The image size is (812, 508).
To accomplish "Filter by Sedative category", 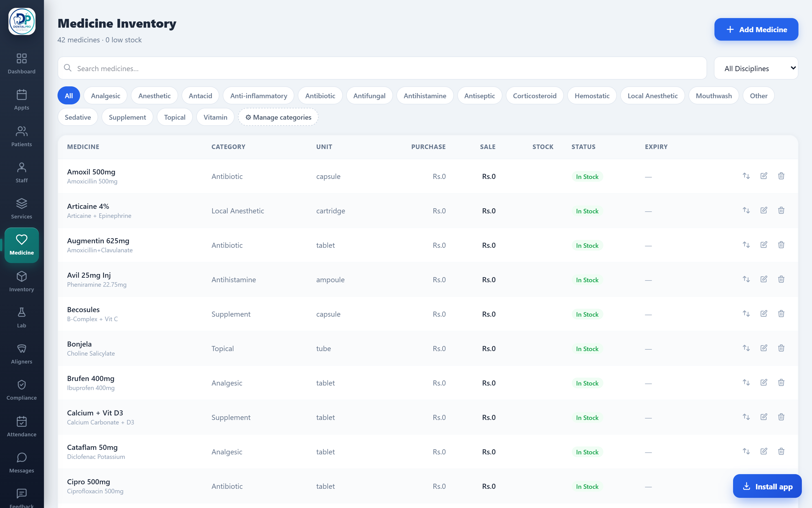I will coord(78,117).
